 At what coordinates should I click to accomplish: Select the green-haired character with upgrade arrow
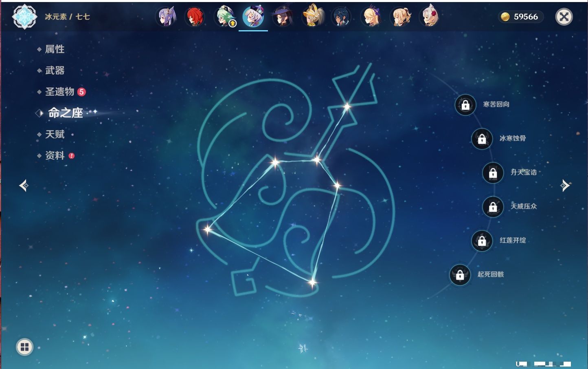pyautogui.click(x=224, y=17)
